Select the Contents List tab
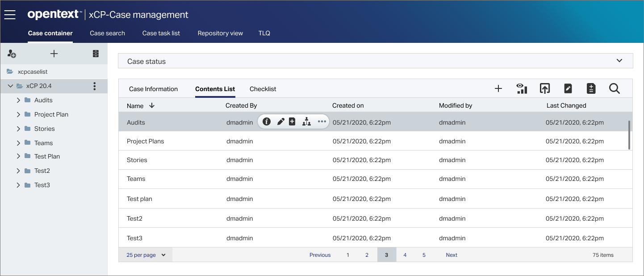Viewport: 644px width, 276px height. (x=215, y=89)
